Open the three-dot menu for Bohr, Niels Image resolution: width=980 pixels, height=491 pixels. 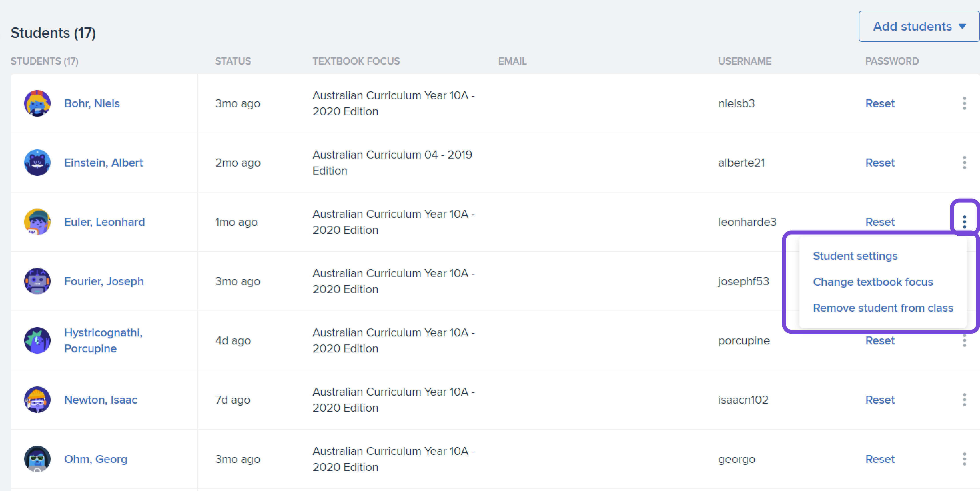964,103
